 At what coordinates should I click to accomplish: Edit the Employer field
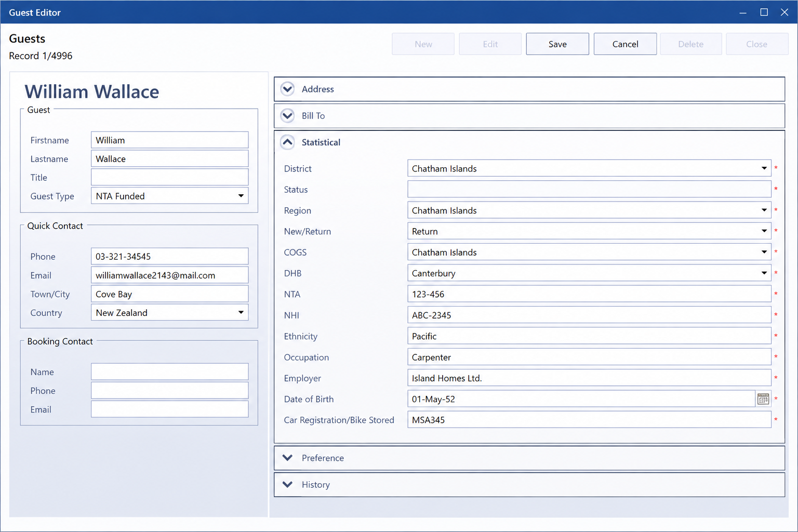tap(589, 378)
